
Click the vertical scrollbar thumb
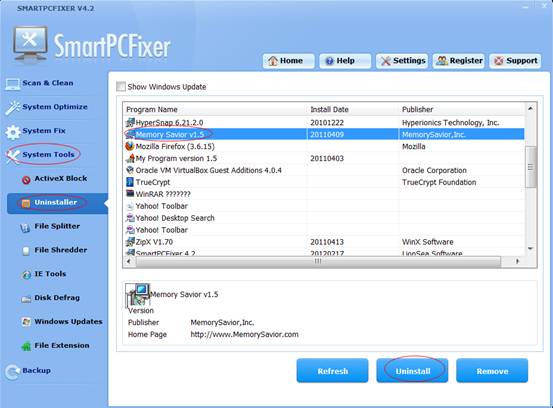[530, 167]
